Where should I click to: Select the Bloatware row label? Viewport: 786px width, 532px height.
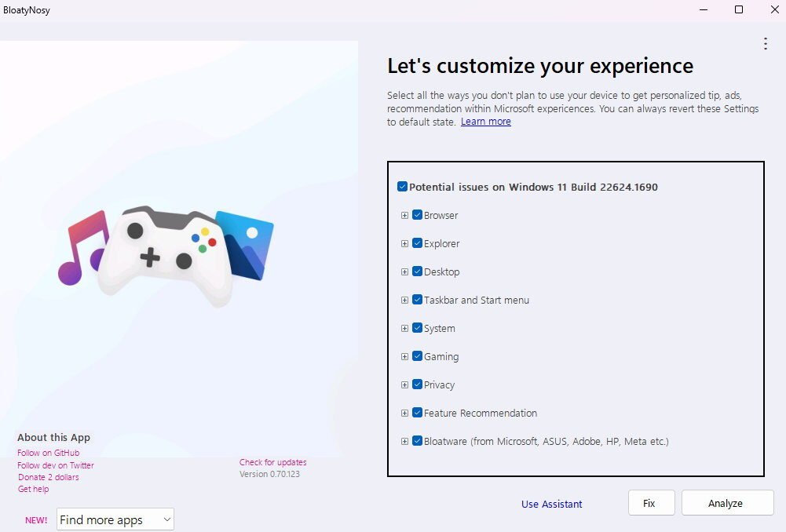pyautogui.click(x=546, y=441)
